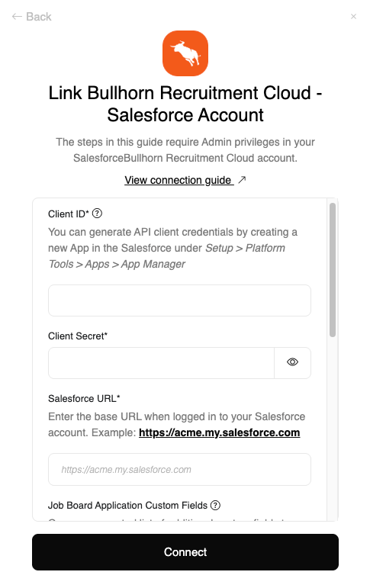370x588 pixels.
Task: Click the Connect button
Action: (185, 552)
